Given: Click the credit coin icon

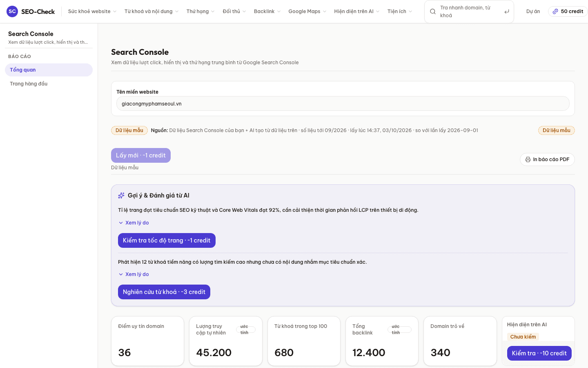Looking at the screenshot, I should (555, 11).
